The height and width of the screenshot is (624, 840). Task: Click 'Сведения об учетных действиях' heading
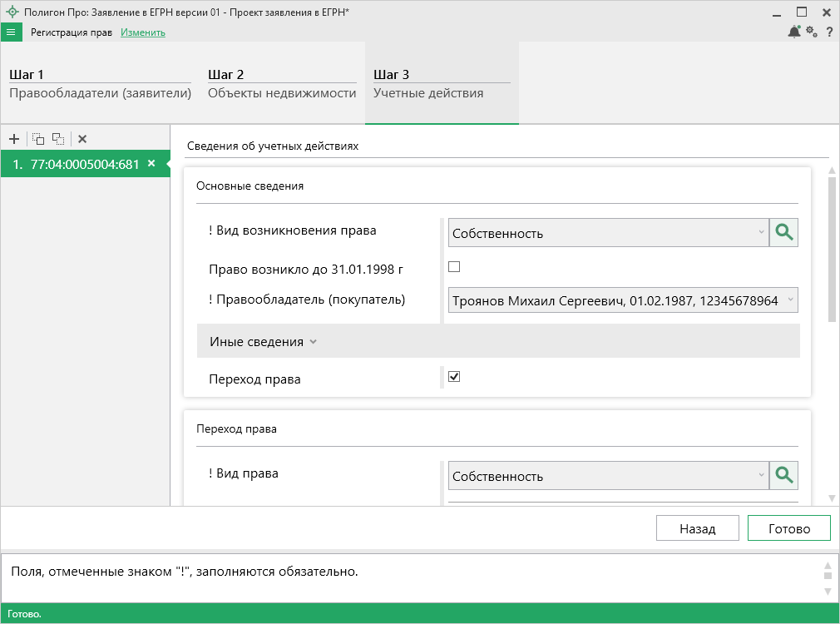273,146
